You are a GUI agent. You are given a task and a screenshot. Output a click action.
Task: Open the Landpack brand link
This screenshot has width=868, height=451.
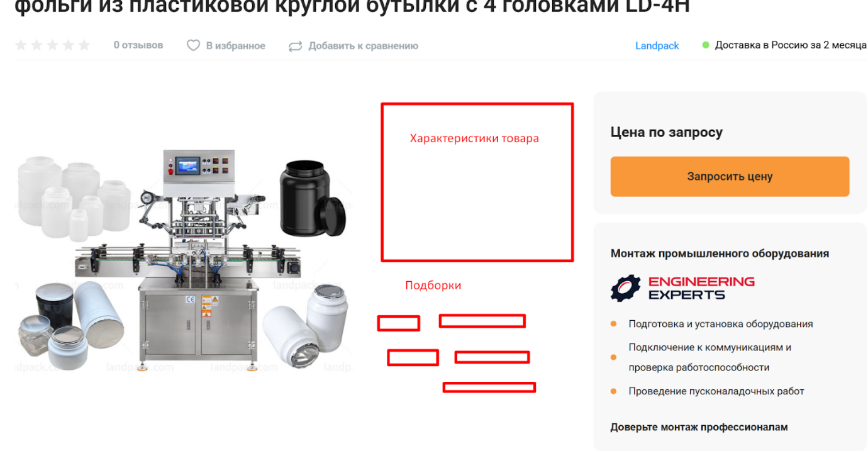tap(657, 46)
